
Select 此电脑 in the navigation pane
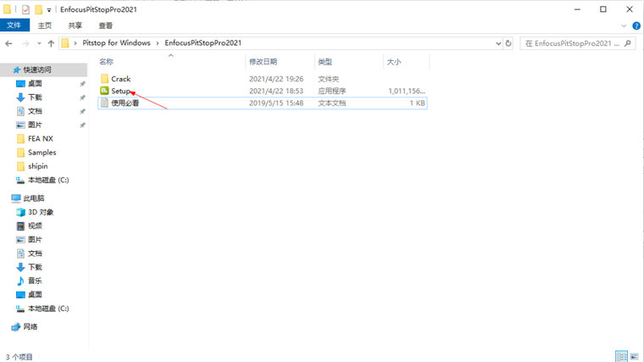pyautogui.click(x=34, y=198)
